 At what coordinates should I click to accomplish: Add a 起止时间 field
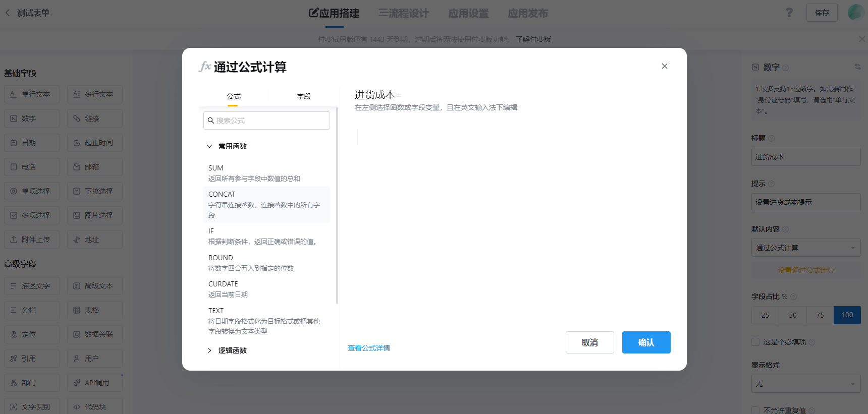coord(95,143)
